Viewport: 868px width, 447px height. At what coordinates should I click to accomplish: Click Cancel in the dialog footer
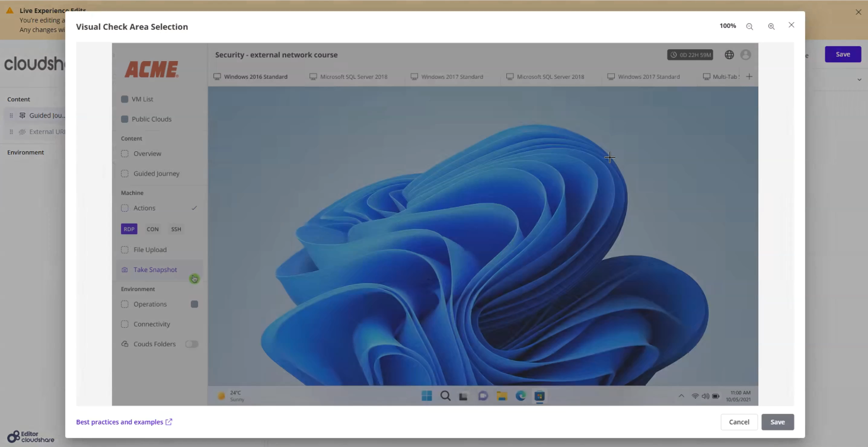pos(739,422)
